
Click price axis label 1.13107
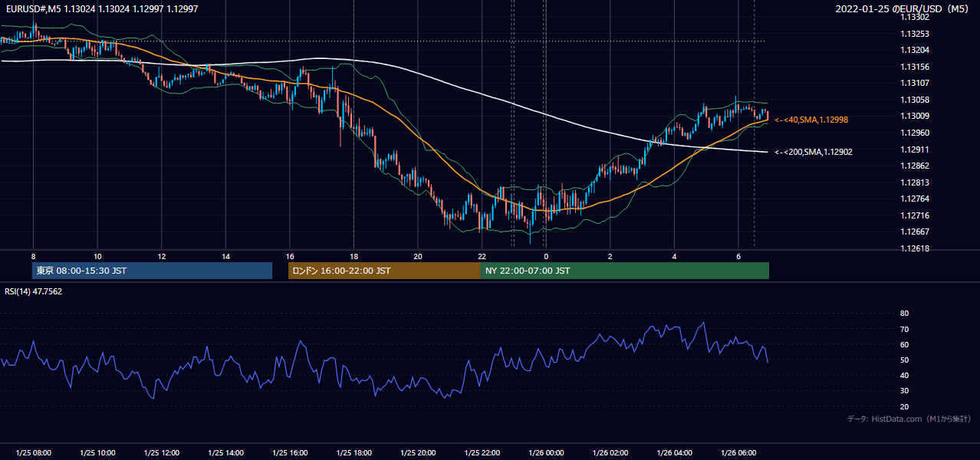pos(915,83)
